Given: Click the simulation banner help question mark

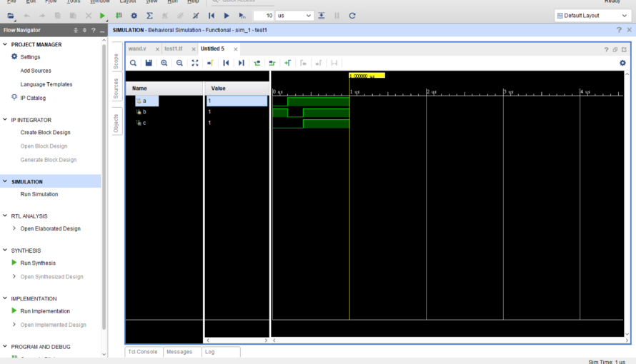Looking at the screenshot, I should (619, 30).
